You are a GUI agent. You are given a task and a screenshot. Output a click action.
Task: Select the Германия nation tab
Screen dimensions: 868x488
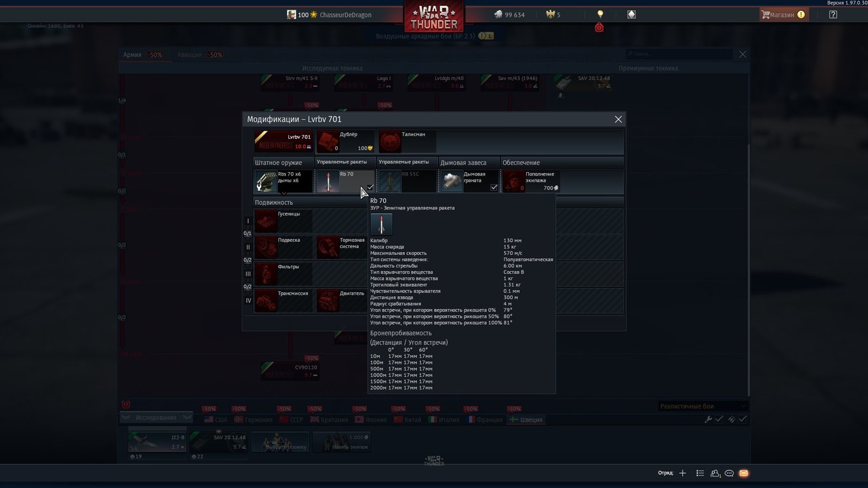(253, 420)
